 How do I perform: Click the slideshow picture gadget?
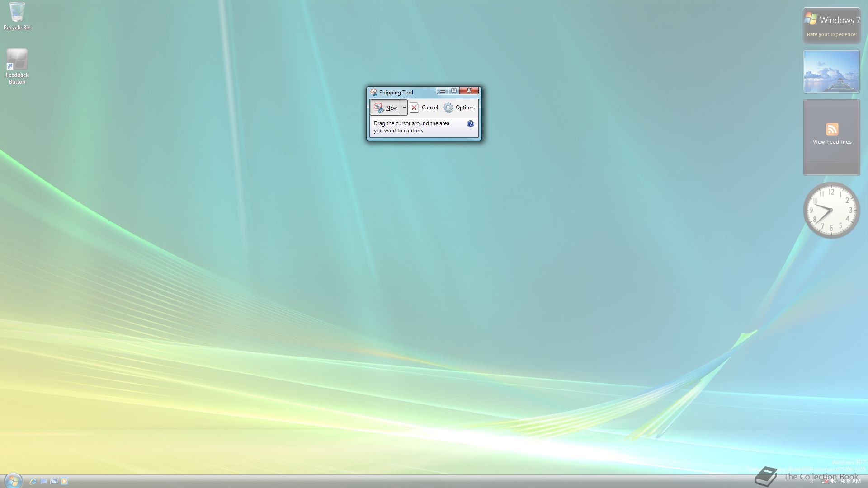click(x=831, y=71)
